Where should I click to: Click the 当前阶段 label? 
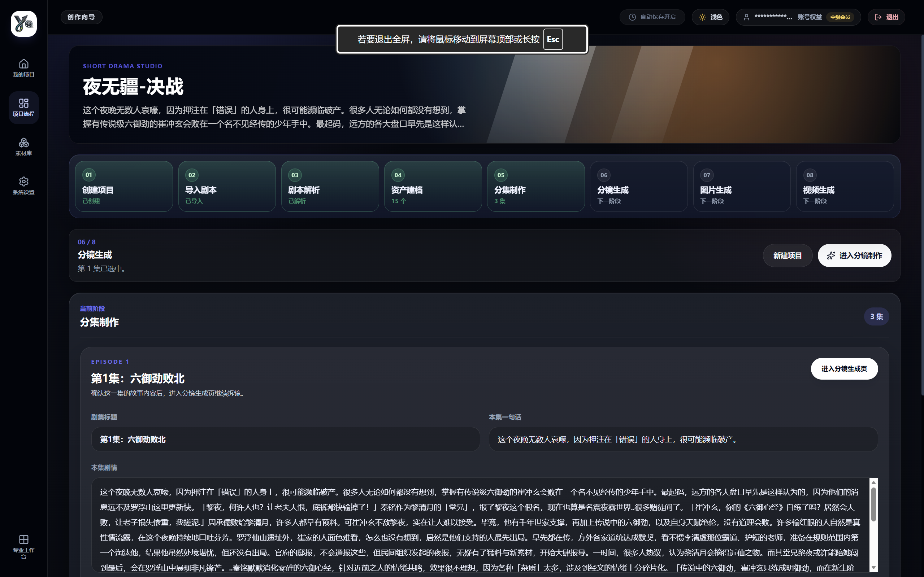click(92, 308)
